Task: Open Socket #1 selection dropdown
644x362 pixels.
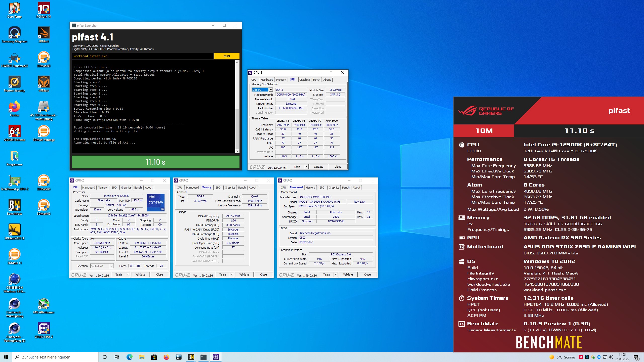Action: pos(102,266)
